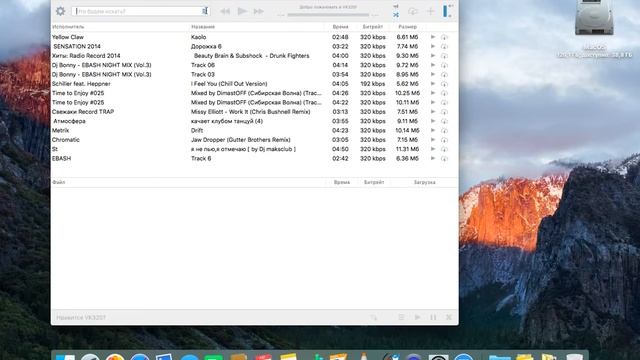
Task: Play Dj Bonny 'Track 03'
Action: 433,74
